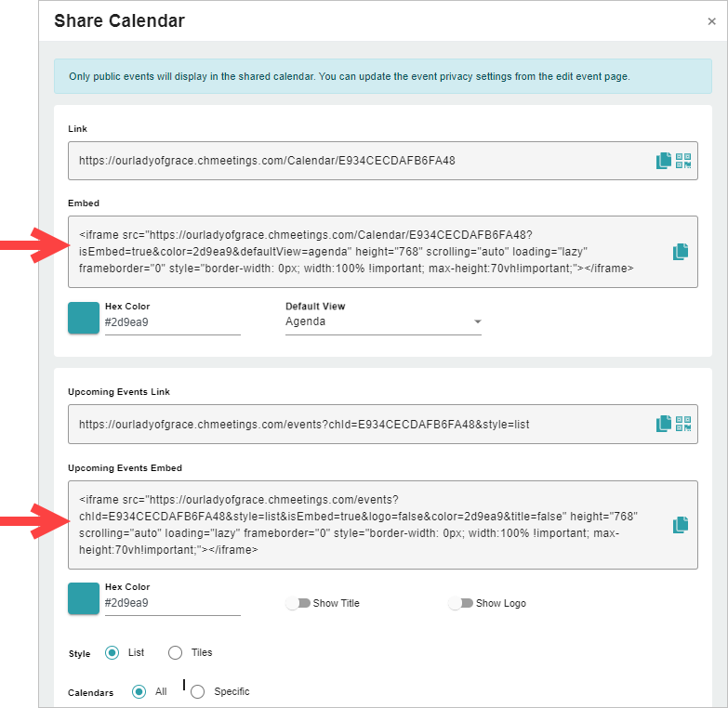Select the Tiles style radio button

coord(175,653)
